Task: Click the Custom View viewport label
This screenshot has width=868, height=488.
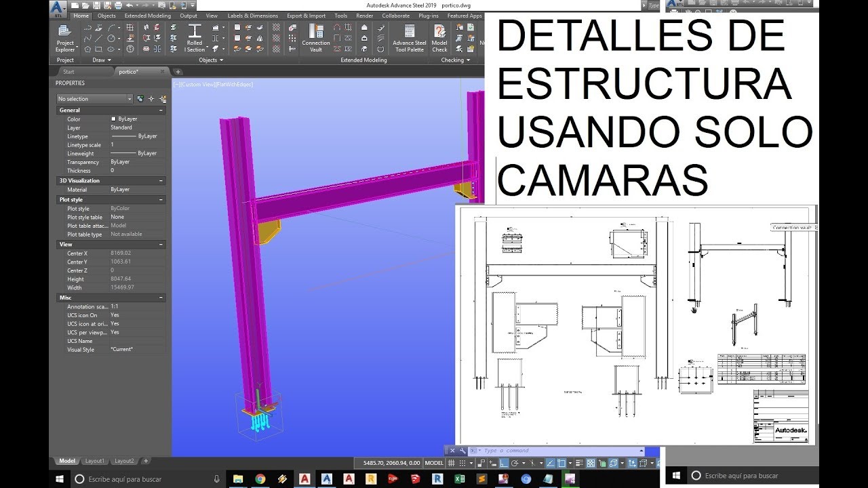Action: (197, 85)
